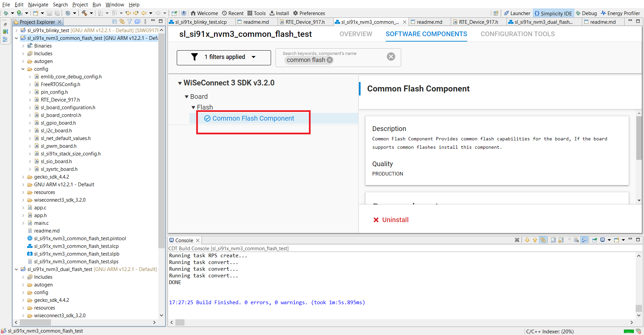This screenshot has width=644, height=335.
Task: Clear the Console with the X icon
Action: click(x=517, y=240)
